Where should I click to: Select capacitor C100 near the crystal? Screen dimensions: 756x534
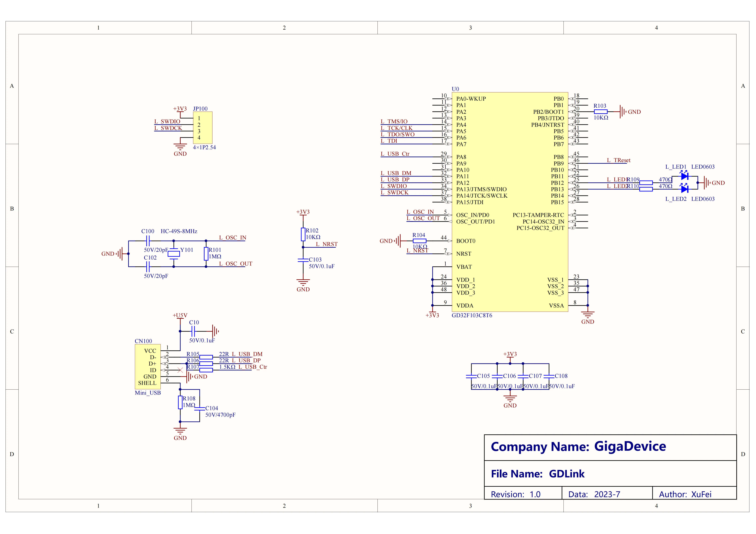(x=147, y=241)
